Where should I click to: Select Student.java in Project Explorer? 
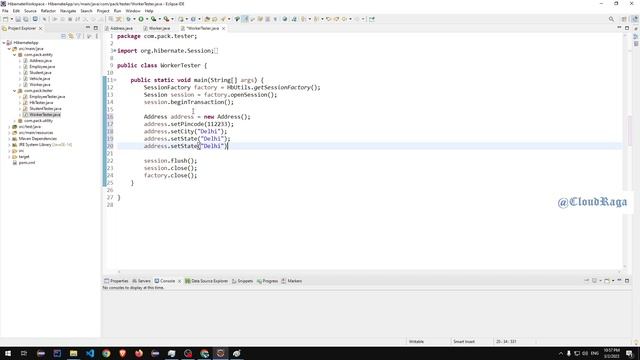40,73
